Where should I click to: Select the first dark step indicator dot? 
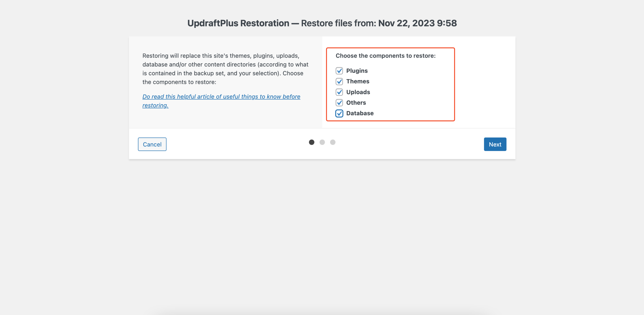point(311,142)
